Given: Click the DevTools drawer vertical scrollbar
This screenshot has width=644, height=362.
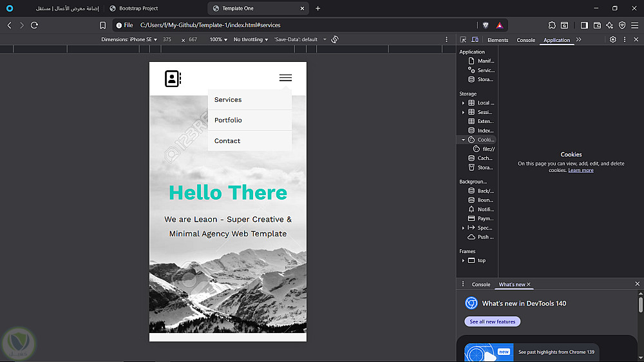Looking at the screenshot, I should tap(640, 305).
